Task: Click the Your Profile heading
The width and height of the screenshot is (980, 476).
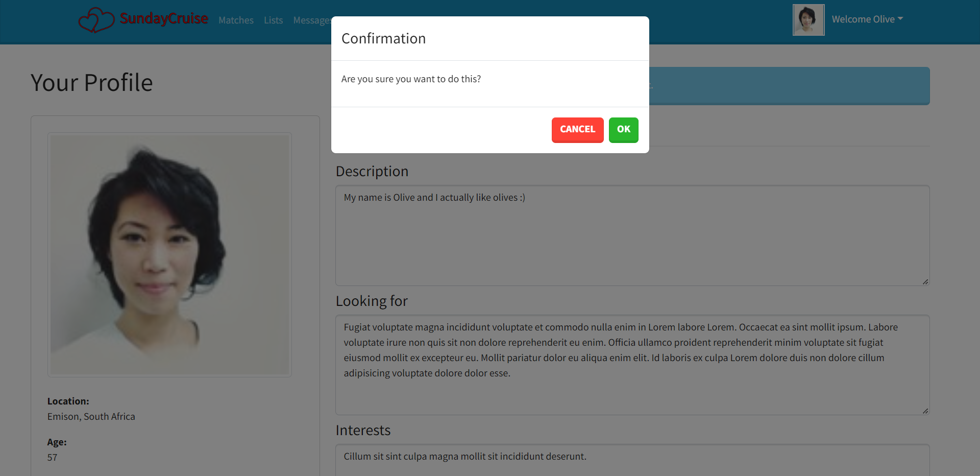Action: coord(91,82)
